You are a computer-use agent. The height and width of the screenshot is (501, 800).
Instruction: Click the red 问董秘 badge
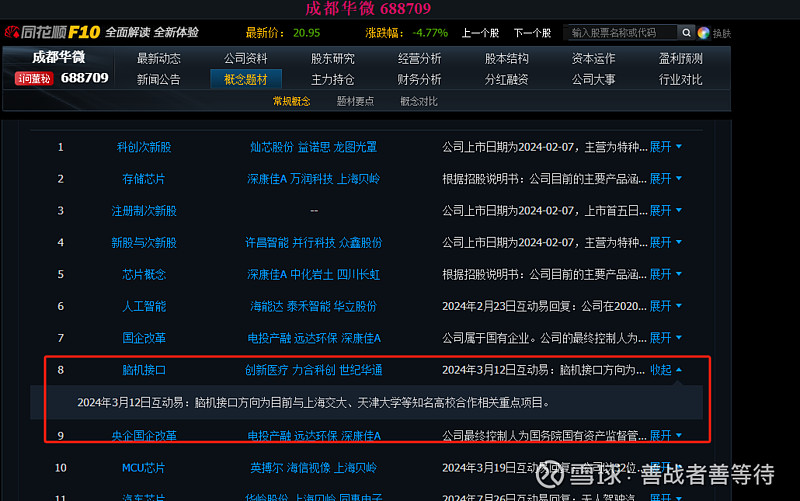[34, 79]
